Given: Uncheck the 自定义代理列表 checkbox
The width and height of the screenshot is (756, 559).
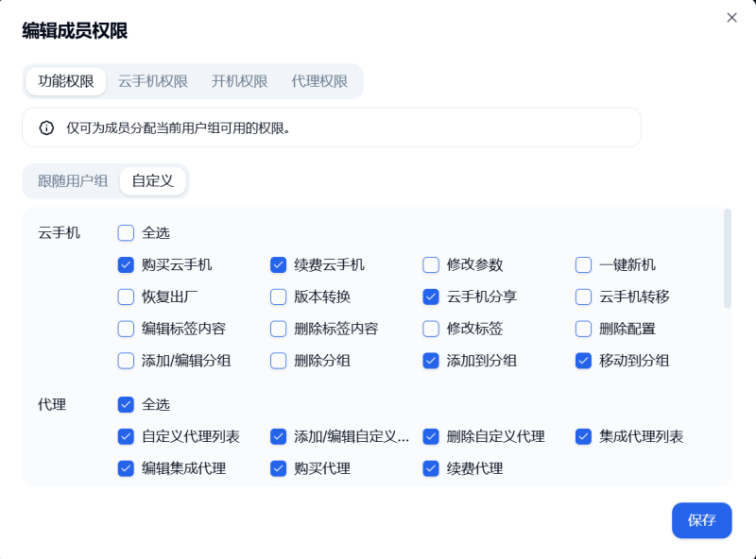Looking at the screenshot, I should tap(126, 436).
